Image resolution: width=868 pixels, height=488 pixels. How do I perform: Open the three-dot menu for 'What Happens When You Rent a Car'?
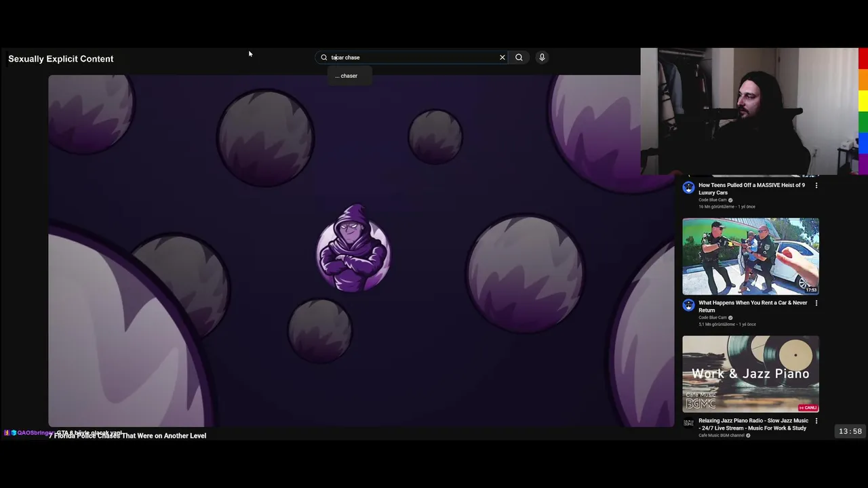point(816,303)
